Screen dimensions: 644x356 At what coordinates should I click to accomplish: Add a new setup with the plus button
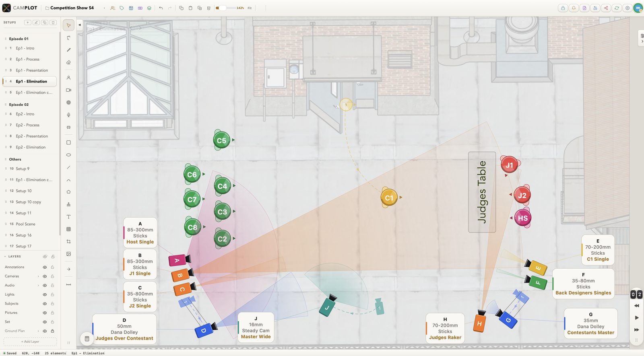click(x=28, y=23)
